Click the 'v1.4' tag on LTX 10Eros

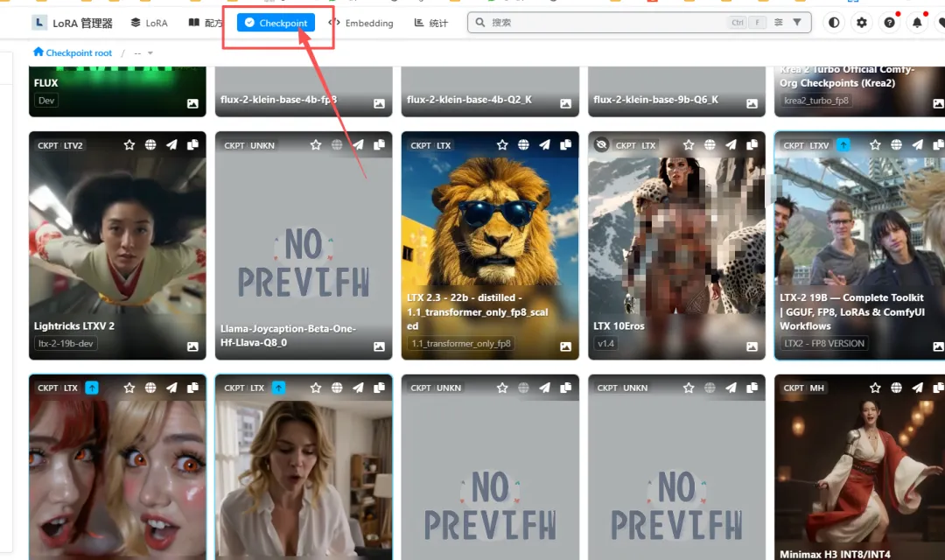[x=605, y=344]
